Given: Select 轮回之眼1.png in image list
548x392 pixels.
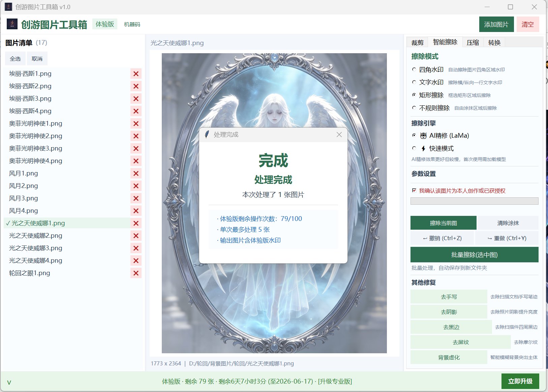Looking at the screenshot, I should tap(67, 273).
